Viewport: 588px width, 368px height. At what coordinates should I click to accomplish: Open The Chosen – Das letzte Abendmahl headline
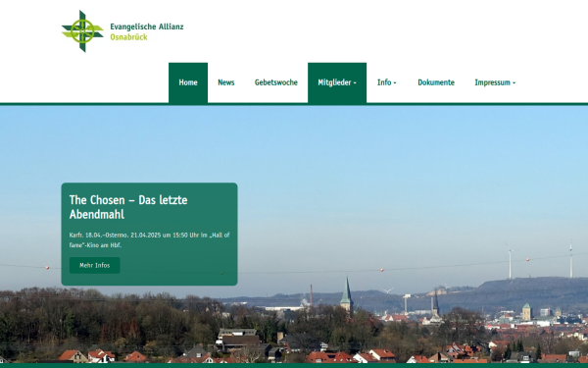coord(128,207)
